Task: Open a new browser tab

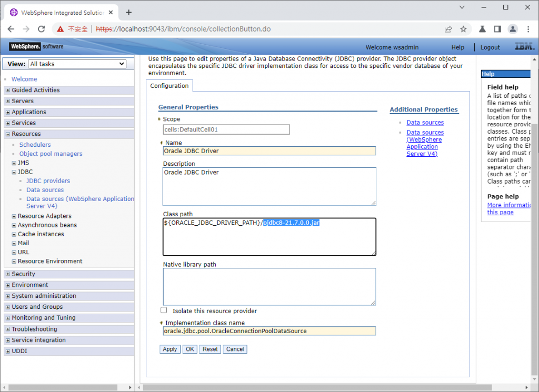Action: 128,13
